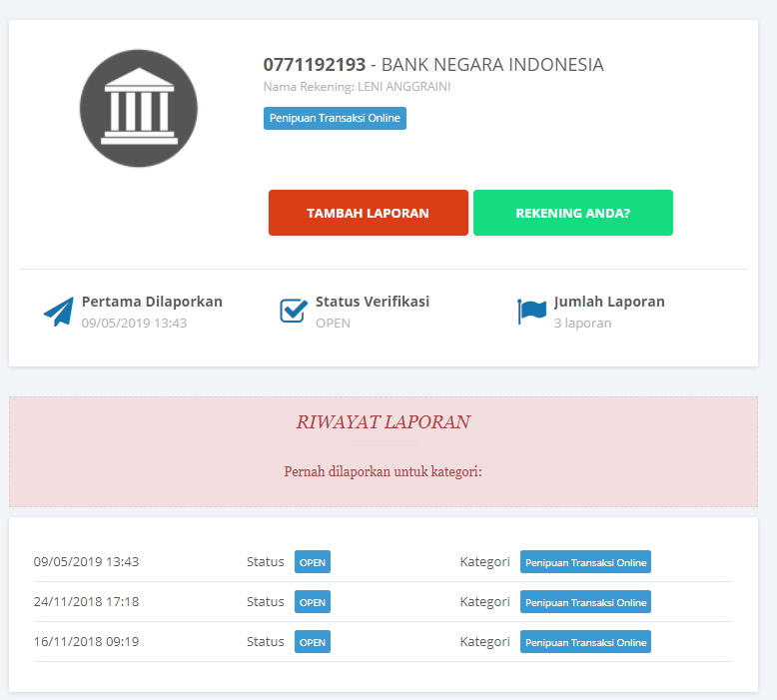Click OPEN status badge for 24/11/2018 17:18 report
The height and width of the screenshot is (700, 777).
coord(313,602)
